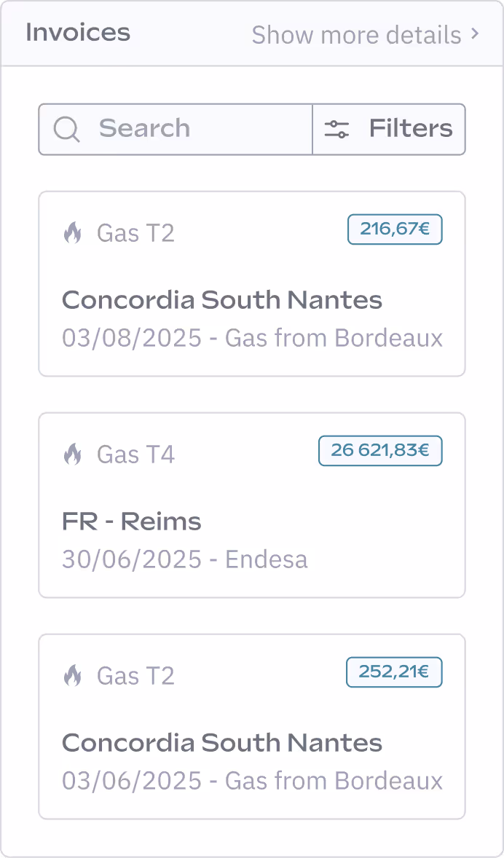Click the Invoices header title
Viewport: 504px width, 858px height.
pyautogui.click(x=77, y=32)
